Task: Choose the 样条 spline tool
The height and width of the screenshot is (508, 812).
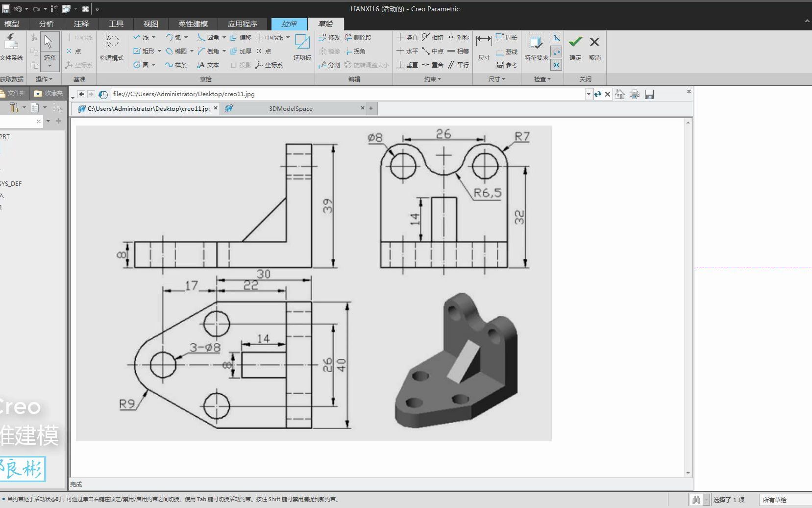Action: (176, 65)
